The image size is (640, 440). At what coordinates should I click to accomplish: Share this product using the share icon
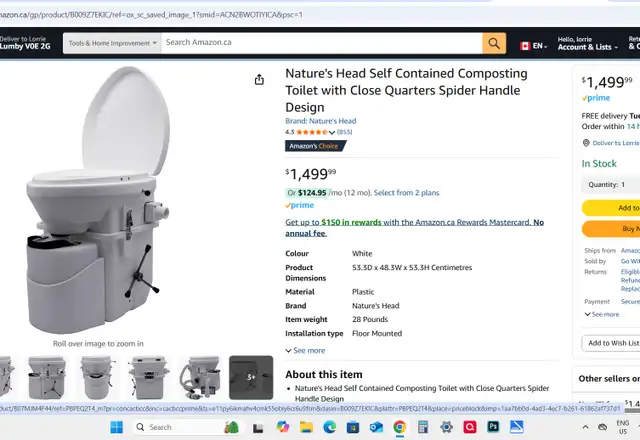click(x=259, y=80)
